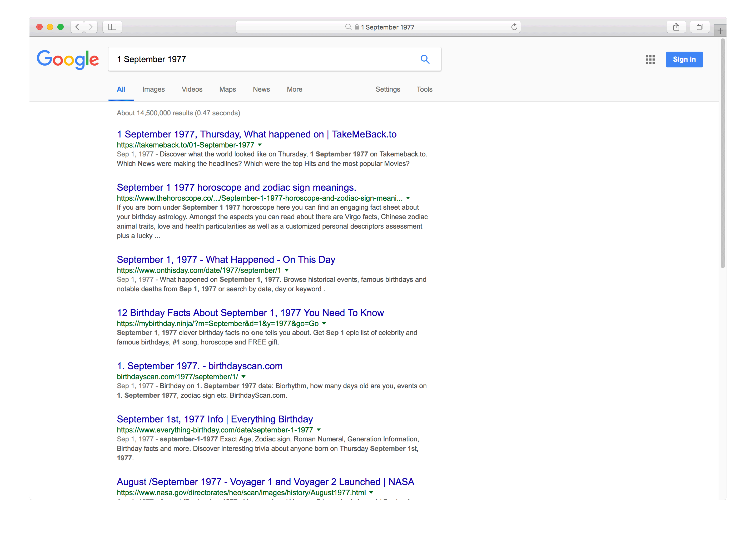Toggle the Safari sidebar button

(112, 27)
